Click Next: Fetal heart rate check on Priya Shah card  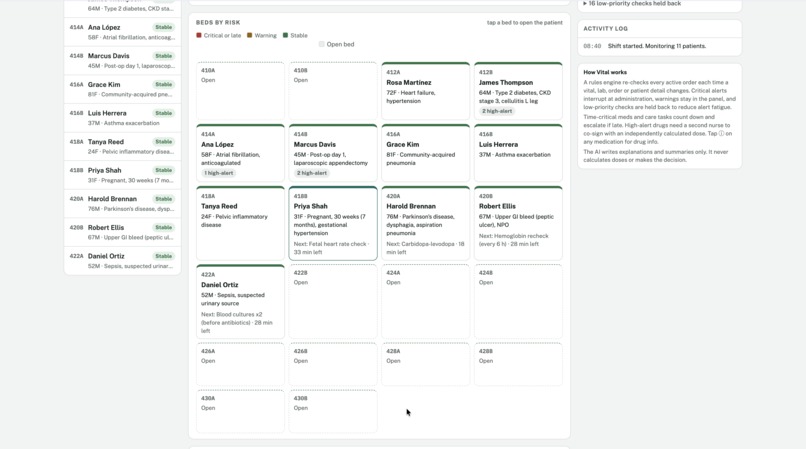click(x=332, y=248)
